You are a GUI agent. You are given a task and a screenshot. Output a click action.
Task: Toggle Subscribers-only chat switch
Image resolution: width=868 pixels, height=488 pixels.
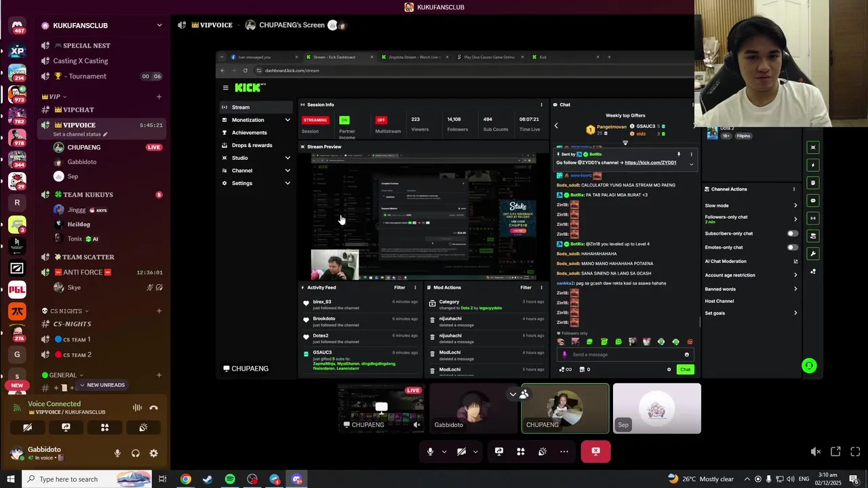coord(792,233)
